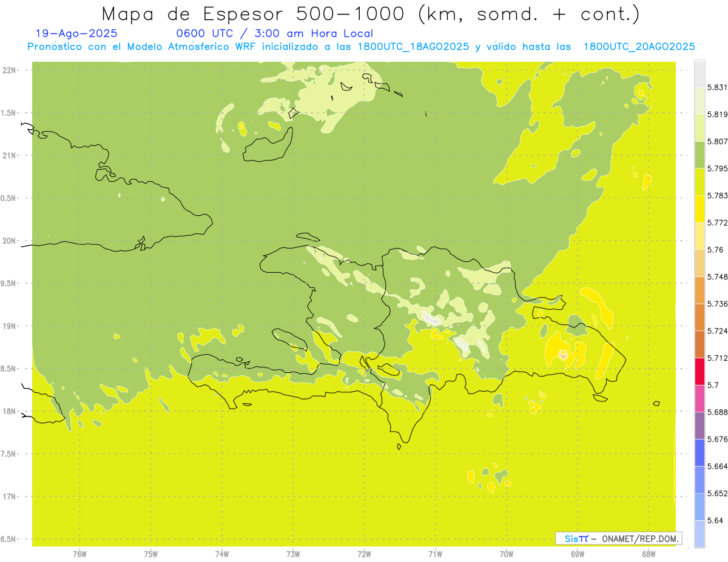The width and height of the screenshot is (728, 562).
Task: Click the '18N' latitude label
Action: tap(10, 411)
